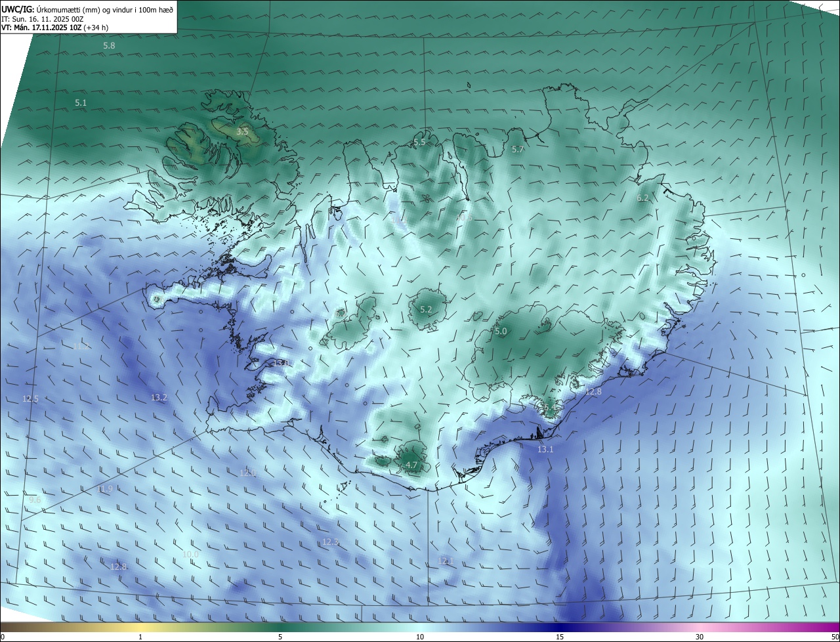Click the 9.6 value label
This screenshot has width=840, height=642.
point(35,500)
